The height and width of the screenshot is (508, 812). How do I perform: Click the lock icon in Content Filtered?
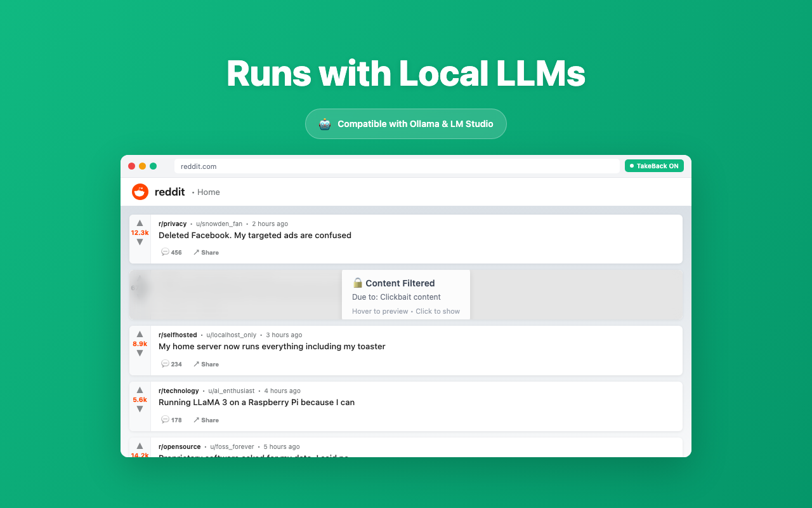(x=358, y=283)
